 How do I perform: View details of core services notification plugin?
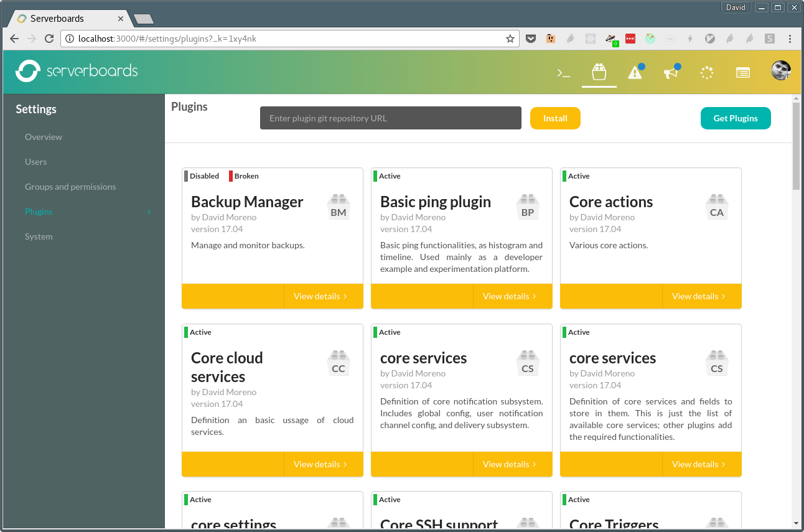[510, 464]
